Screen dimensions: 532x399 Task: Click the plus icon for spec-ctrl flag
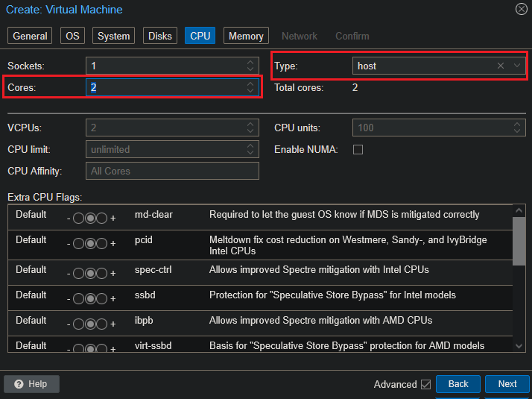[x=113, y=274]
